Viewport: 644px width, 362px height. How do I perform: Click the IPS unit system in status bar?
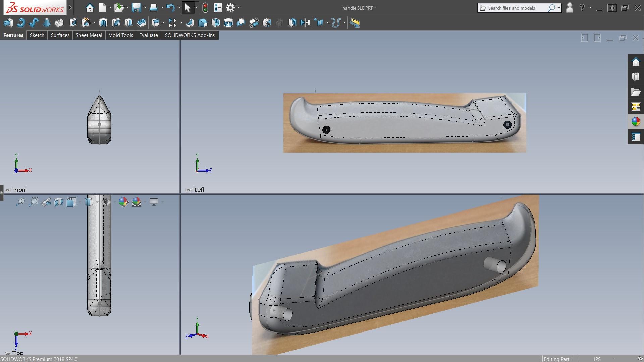(x=597, y=359)
